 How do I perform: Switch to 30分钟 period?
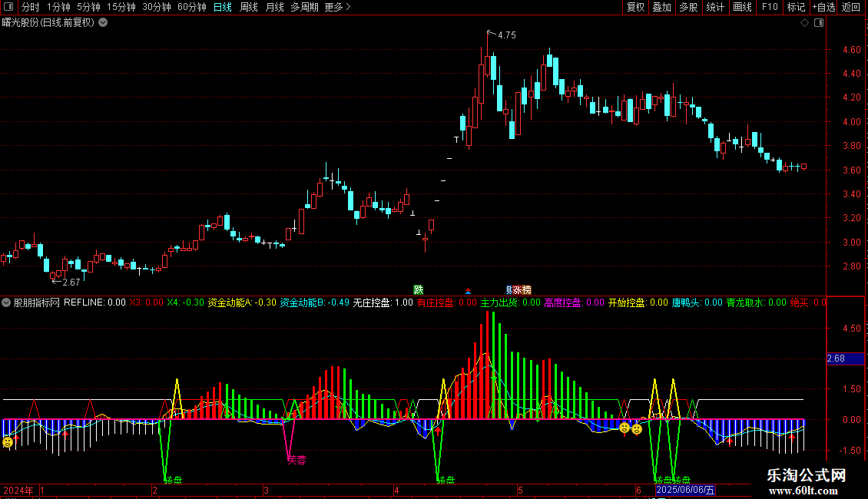(x=157, y=7)
